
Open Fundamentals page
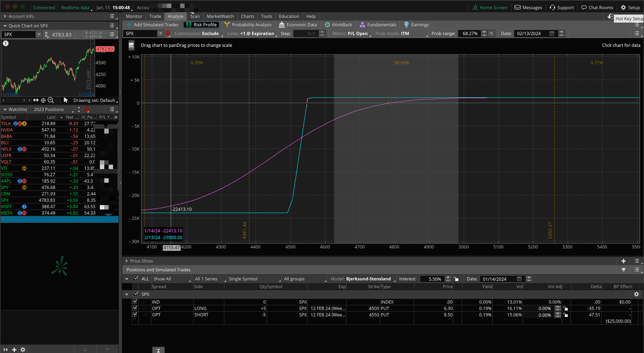378,25
